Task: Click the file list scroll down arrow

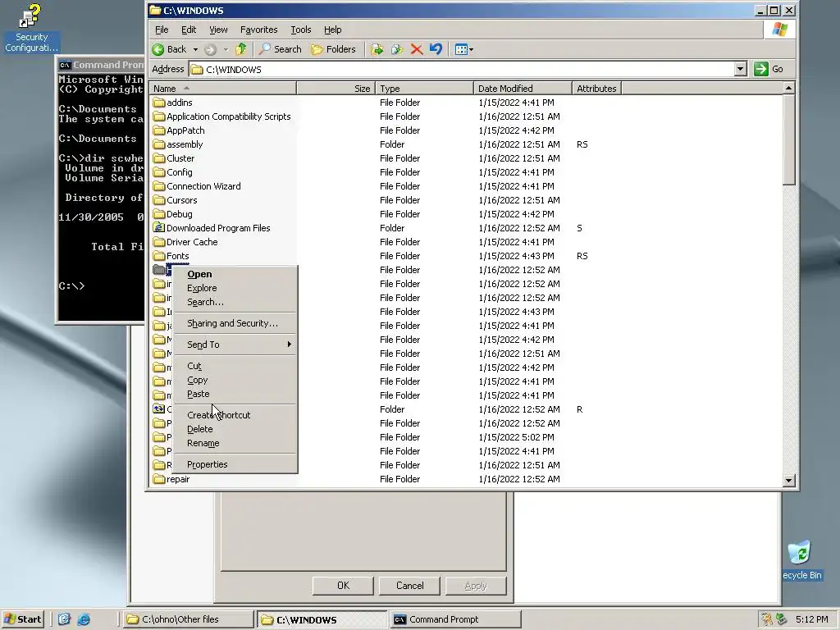Action: (788, 480)
